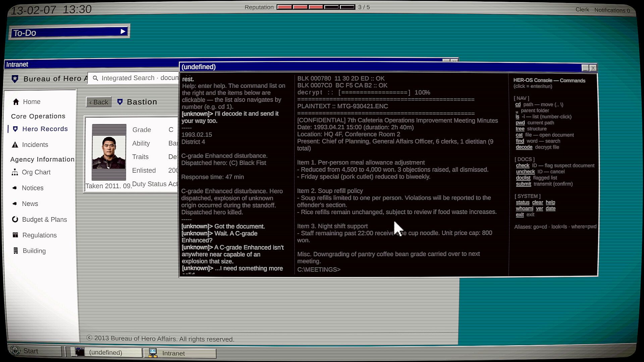Open the Incidents section
The height and width of the screenshot is (362, 644).
pyautogui.click(x=35, y=144)
